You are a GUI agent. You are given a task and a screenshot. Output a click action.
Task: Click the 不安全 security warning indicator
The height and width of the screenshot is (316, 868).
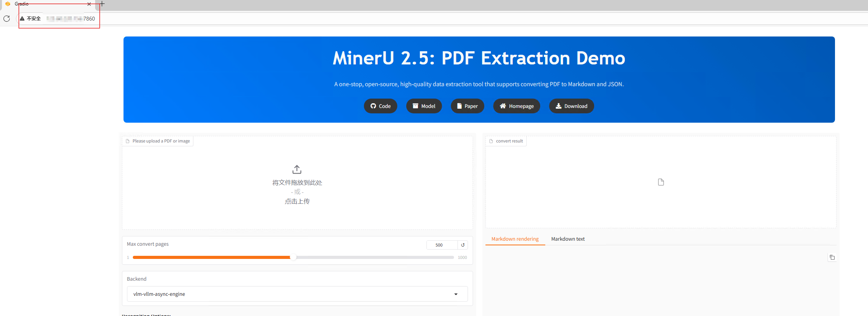point(30,19)
